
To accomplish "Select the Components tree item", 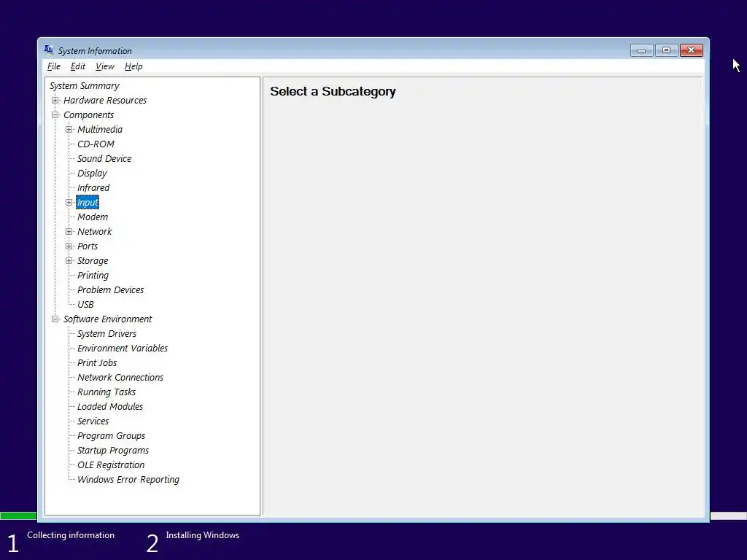I will click(x=88, y=114).
